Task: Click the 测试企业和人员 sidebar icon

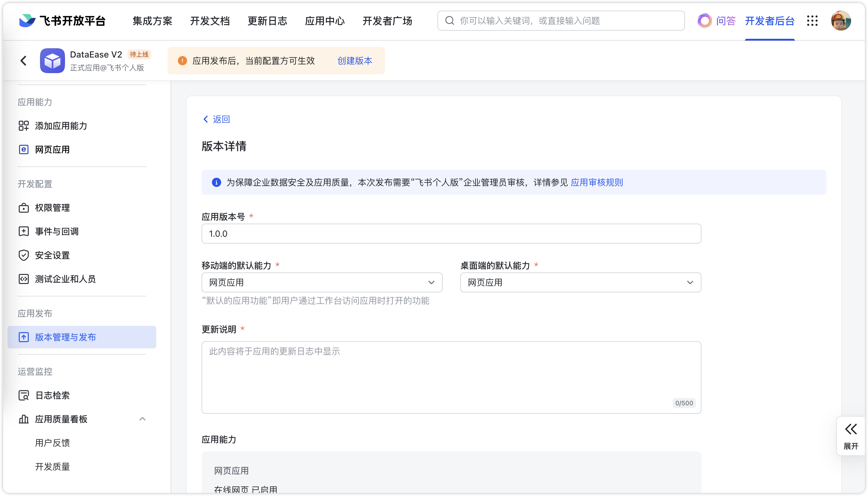Action: tap(23, 279)
